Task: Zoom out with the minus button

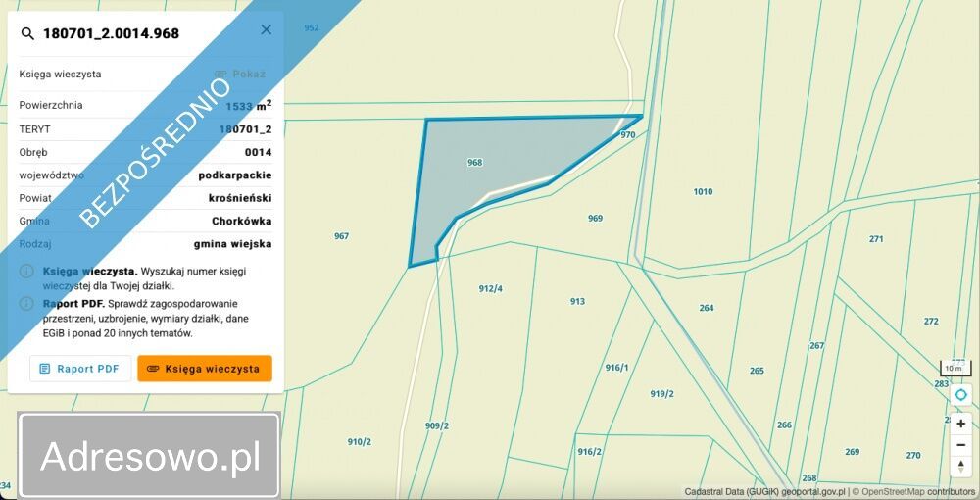Action: tap(961, 445)
